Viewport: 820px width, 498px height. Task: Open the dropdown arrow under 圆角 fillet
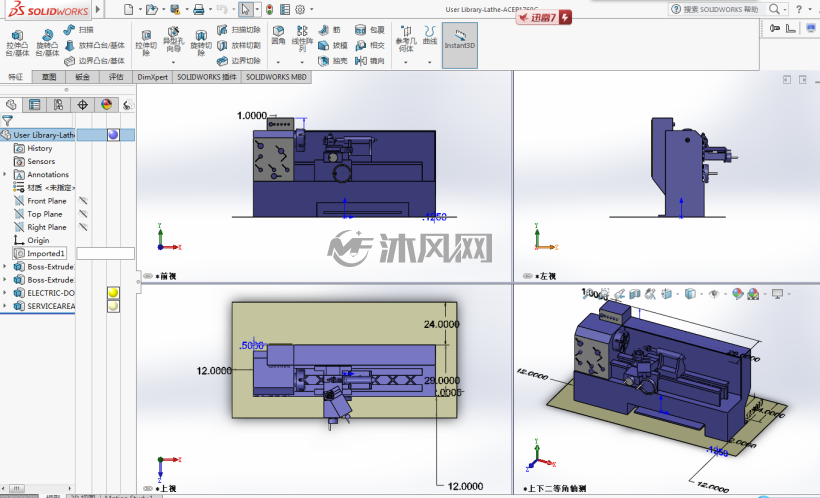coord(278,62)
